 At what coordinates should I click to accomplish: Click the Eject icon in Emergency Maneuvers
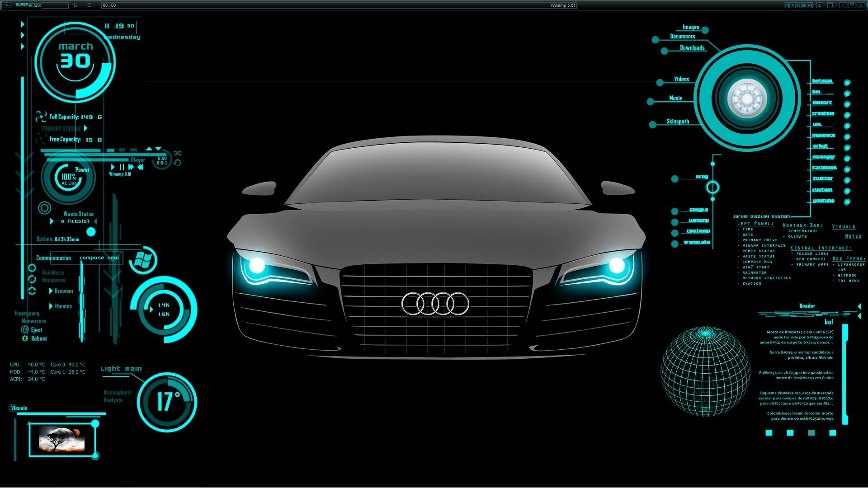pos(25,329)
